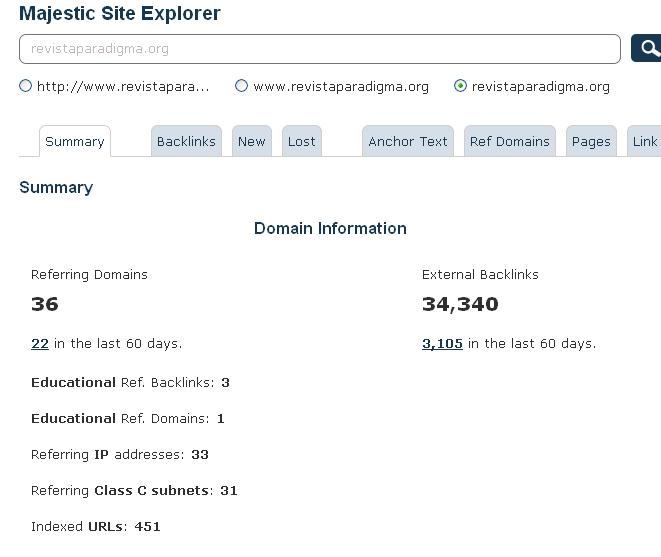Viewport: 661px width, 557px height.
Task: Click the Domain Information heading
Action: pos(330,228)
